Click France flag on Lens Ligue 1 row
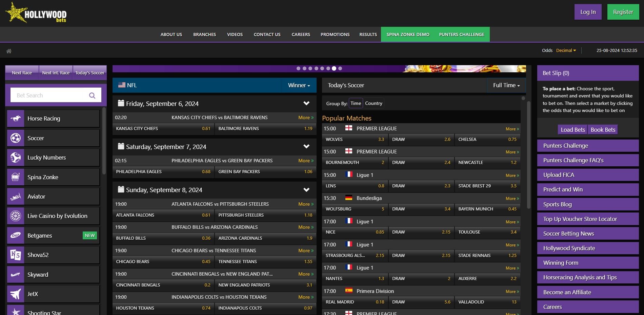This screenshot has width=644, height=315. pos(349,174)
